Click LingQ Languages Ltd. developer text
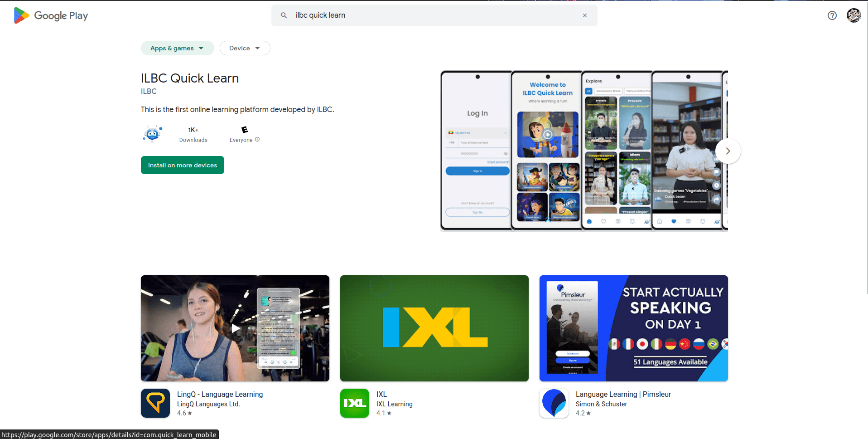 coord(208,404)
